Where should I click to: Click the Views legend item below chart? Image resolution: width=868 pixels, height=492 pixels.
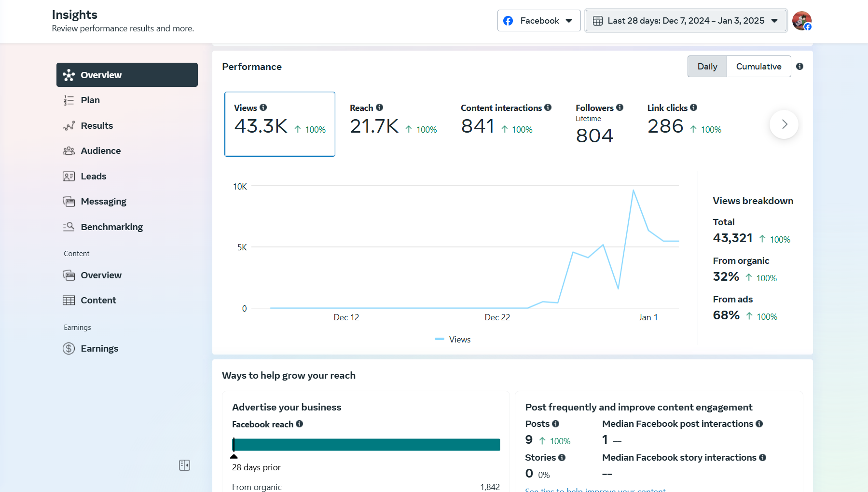pyautogui.click(x=453, y=340)
